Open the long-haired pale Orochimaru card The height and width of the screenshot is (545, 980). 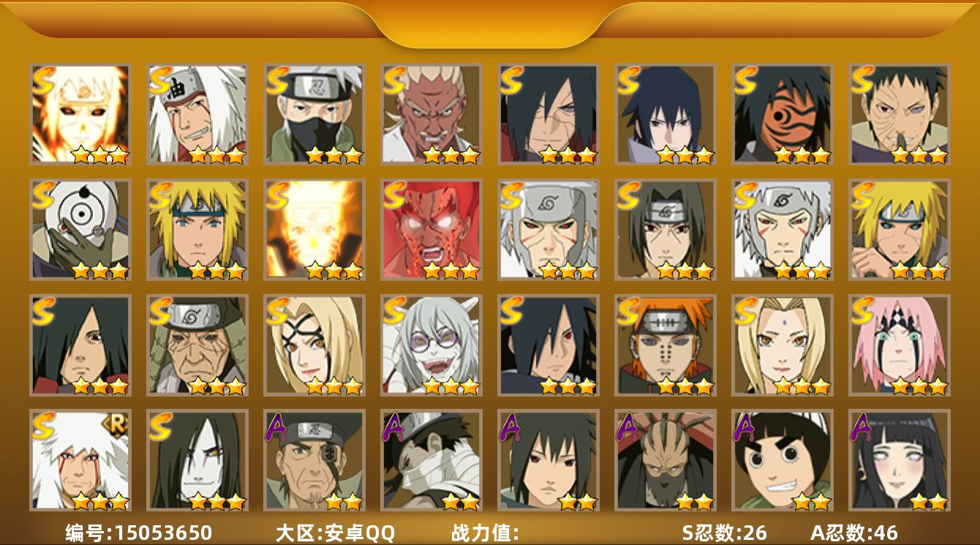click(x=197, y=461)
